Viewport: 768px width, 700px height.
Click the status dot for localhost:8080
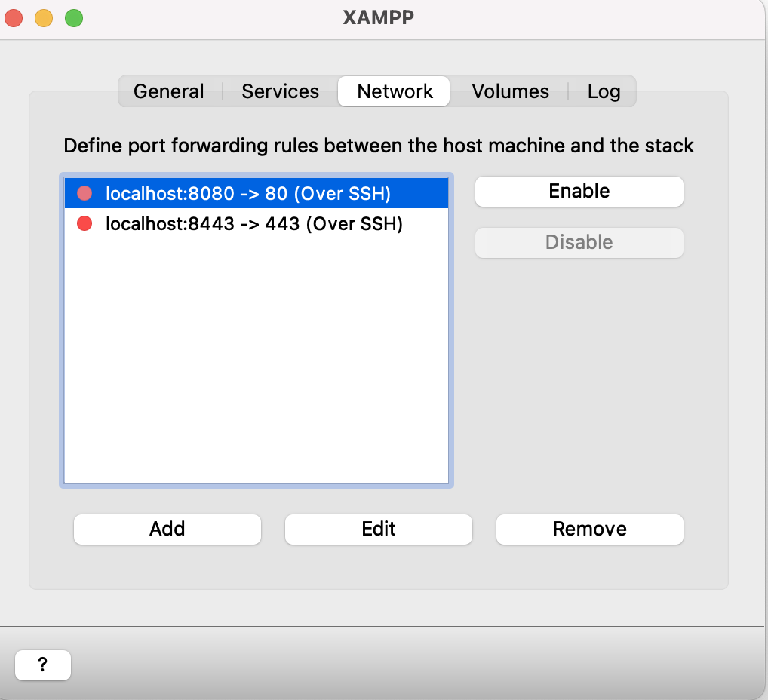[x=84, y=194]
